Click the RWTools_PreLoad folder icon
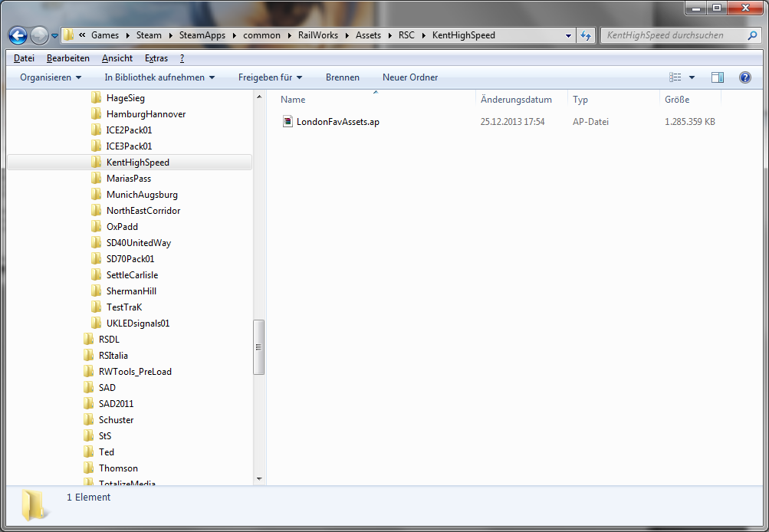 click(x=88, y=372)
